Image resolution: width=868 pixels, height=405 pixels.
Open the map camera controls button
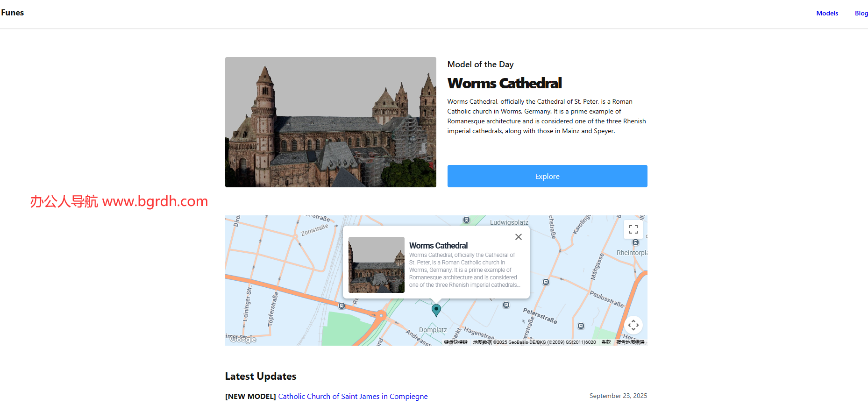[x=633, y=325]
